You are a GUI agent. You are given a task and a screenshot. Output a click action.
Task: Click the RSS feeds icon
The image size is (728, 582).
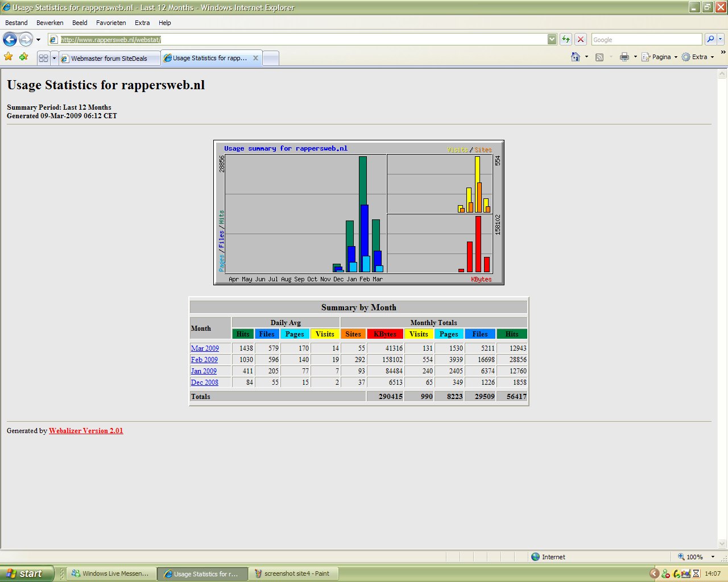[599, 57]
